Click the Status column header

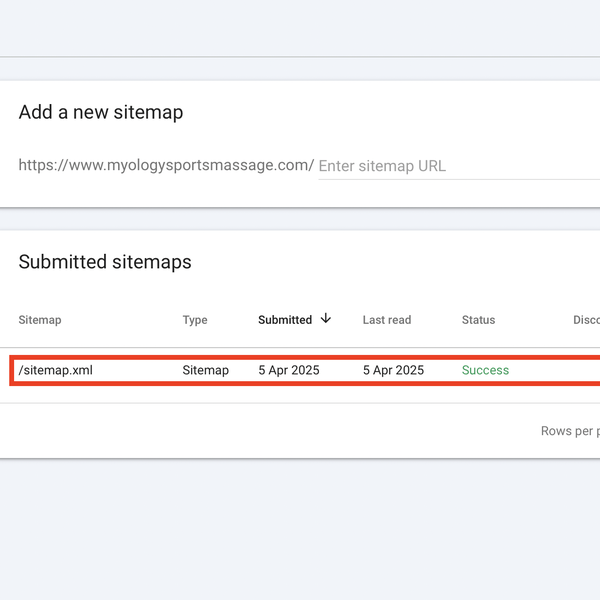[x=478, y=320]
